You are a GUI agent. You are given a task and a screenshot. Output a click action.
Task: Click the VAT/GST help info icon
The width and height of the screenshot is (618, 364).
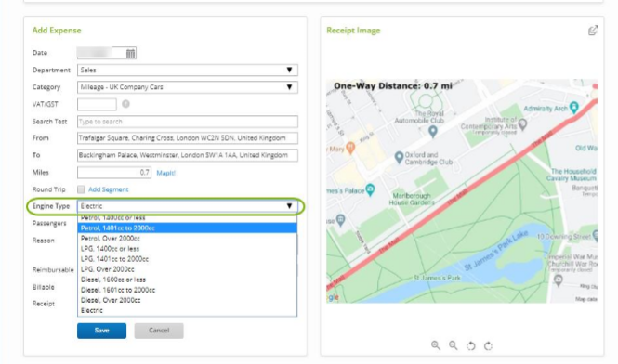(x=125, y=104)
